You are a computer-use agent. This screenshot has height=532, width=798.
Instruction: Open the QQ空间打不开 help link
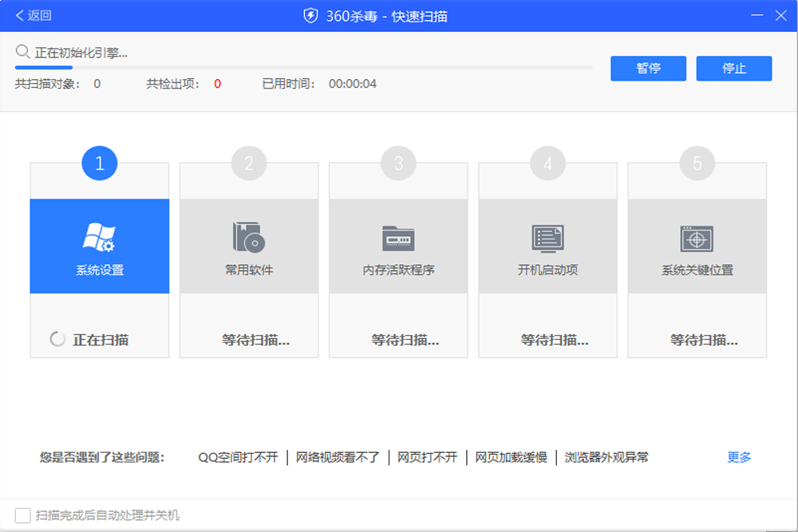click(238, 457)
